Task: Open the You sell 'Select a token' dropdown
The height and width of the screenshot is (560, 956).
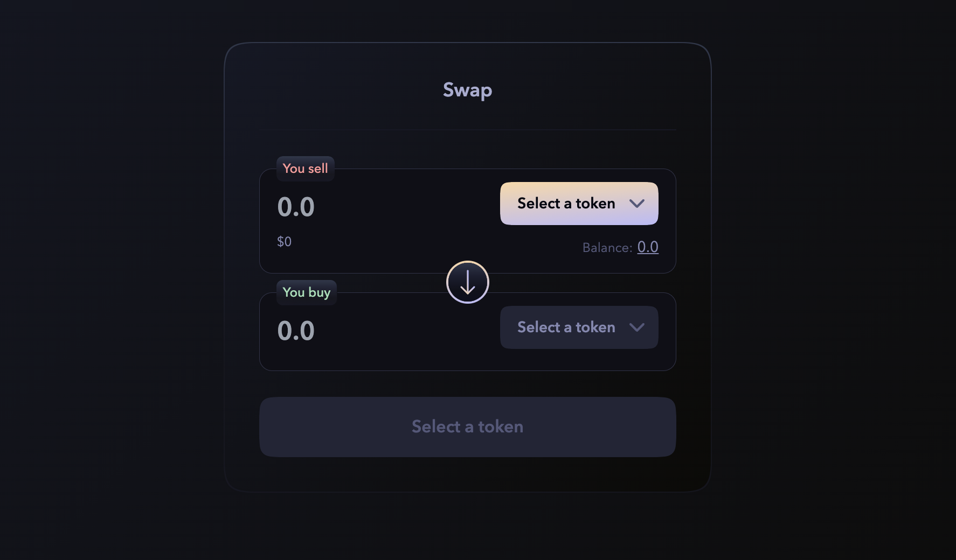Action: point(566,204)
